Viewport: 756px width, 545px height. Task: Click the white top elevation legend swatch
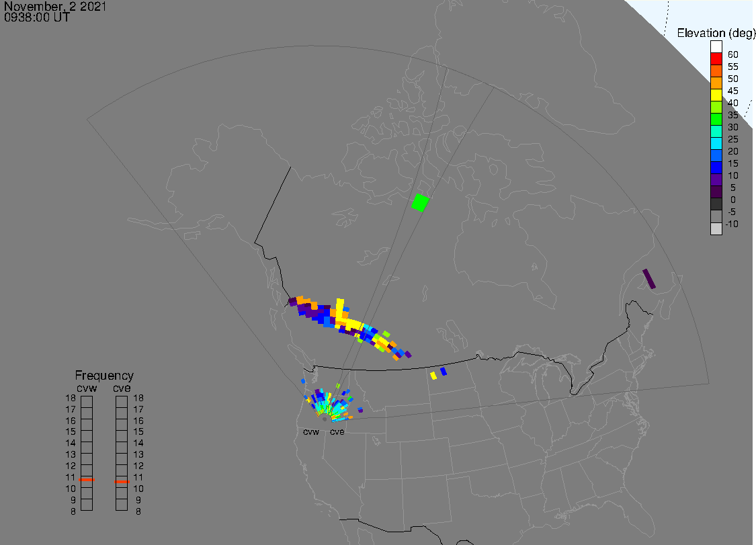point(716,47)
